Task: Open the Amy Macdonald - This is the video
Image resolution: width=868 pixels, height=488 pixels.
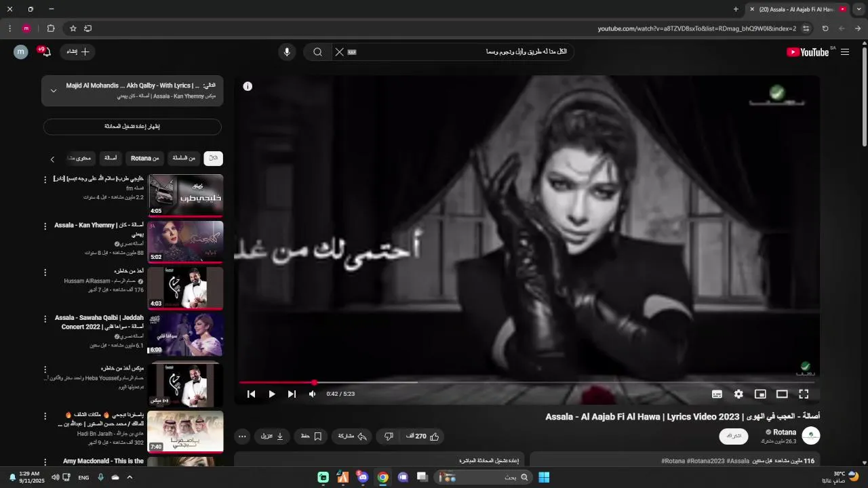Action: (103, 462)
